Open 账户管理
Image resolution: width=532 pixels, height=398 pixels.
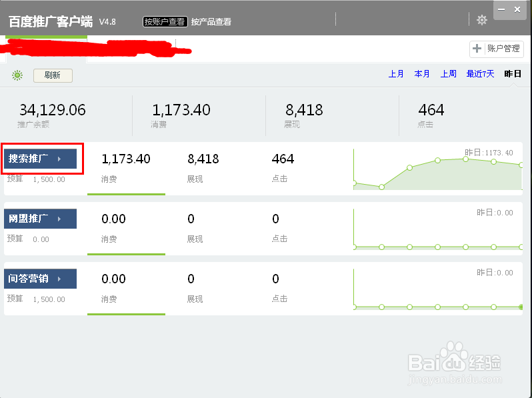[497, 49]
